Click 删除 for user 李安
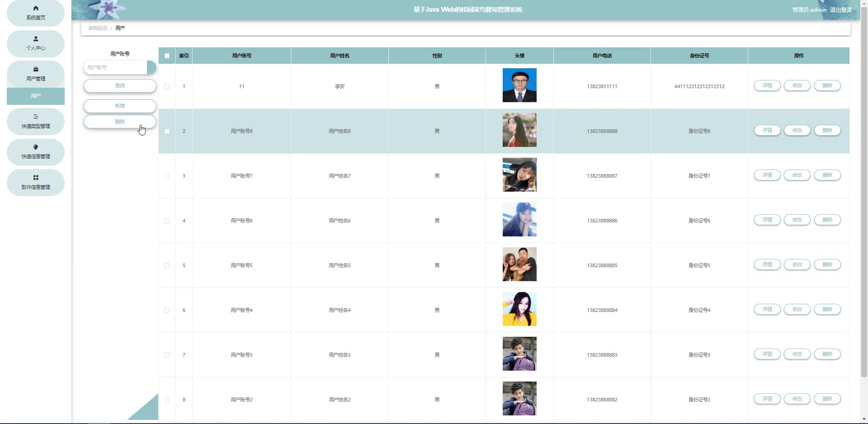Image resolution: width=868 pixels, height=424 pixels. (x=827, y=85)
